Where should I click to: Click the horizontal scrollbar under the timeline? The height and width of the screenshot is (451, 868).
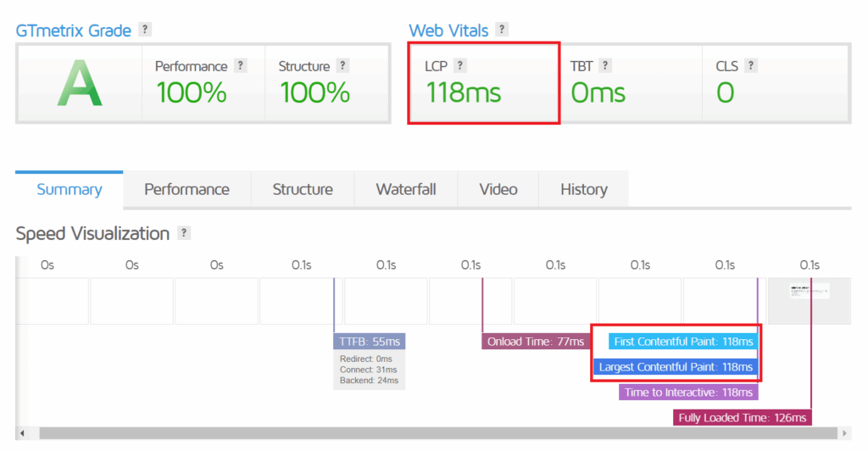424,434
